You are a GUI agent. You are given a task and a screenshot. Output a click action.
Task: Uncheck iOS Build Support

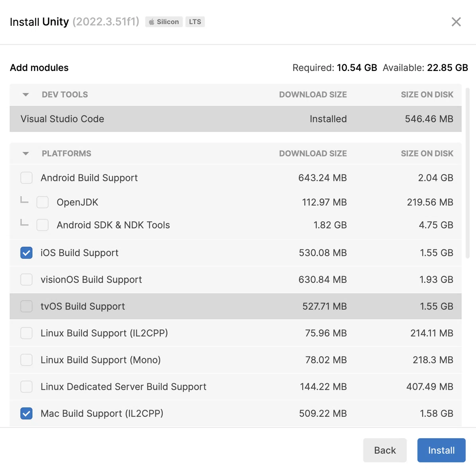(27, 253)
